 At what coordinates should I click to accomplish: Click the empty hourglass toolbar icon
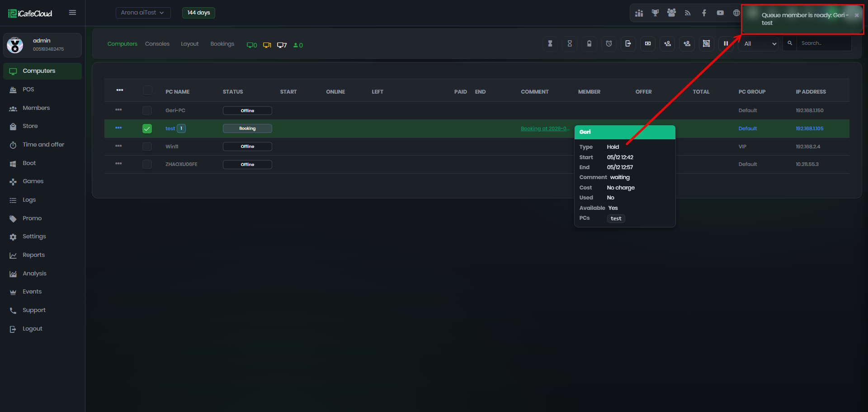click(x=570, y=43)
